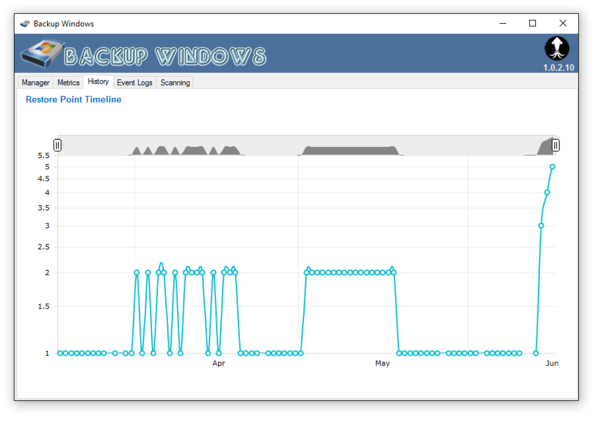Grab the left range selector handle
This screenshot has width=600, height=424.
point(57,145)
